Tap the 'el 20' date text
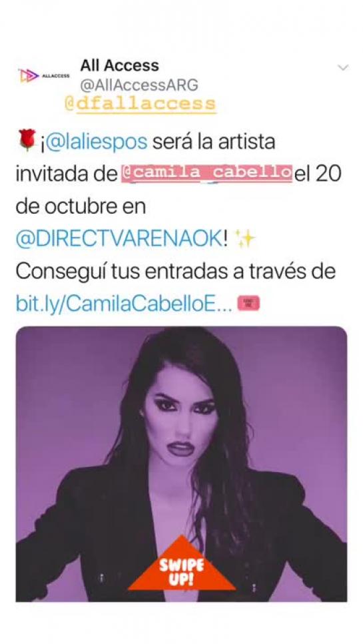Viewport: 363px width, 644px height. pos(318,174)
